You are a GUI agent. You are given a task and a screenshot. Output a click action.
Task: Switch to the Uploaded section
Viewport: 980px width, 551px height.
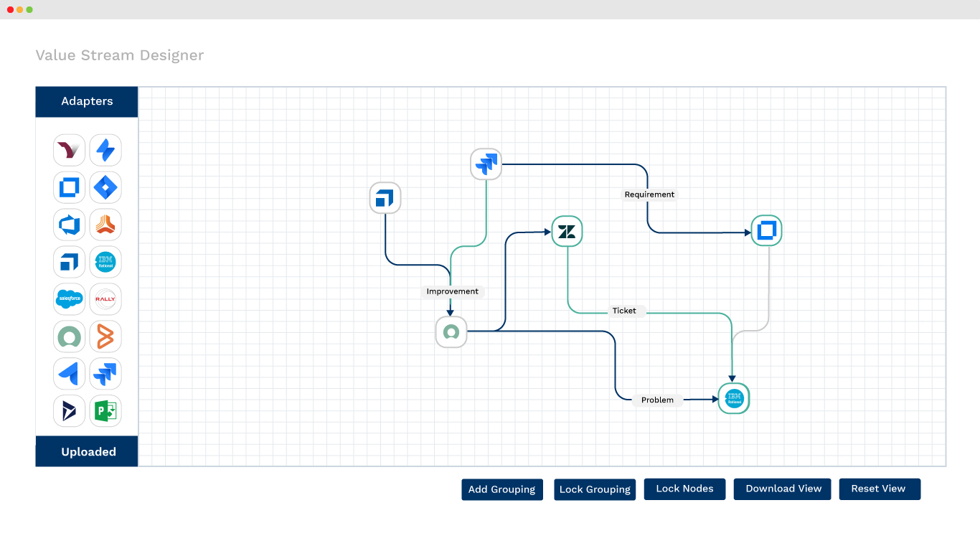[x=87, y=451]
